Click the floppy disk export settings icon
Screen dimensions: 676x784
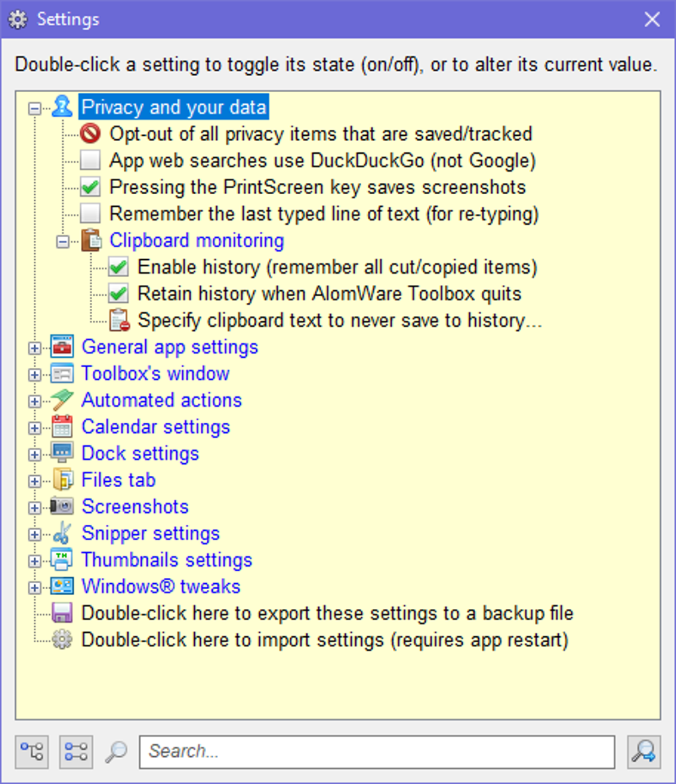(x=62, y=612)
